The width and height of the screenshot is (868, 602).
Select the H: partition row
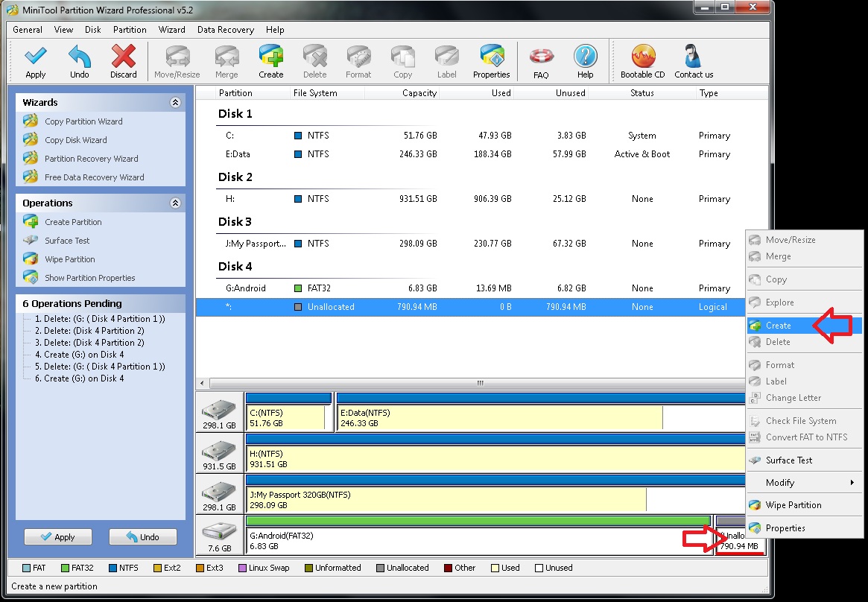click(471, 199)
